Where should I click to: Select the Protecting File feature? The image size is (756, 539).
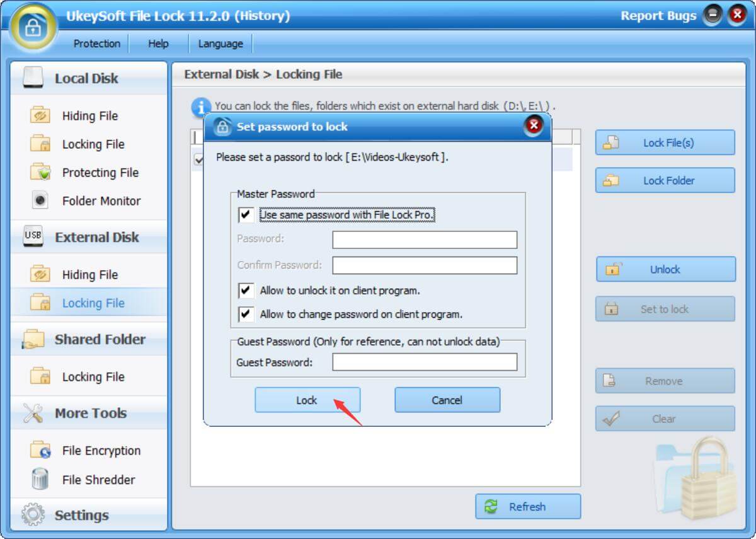pos(98,172)
